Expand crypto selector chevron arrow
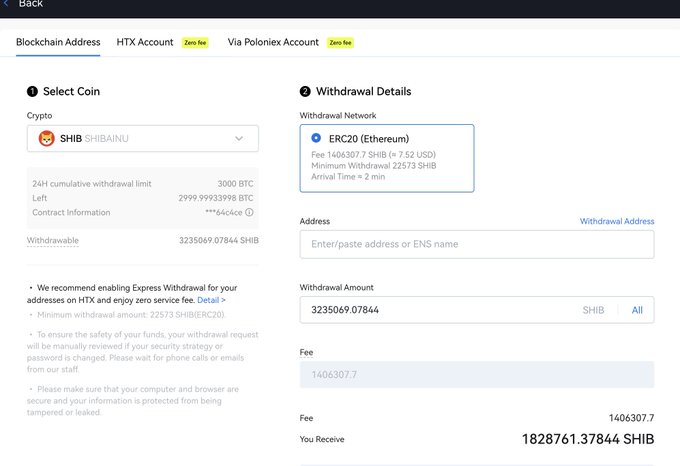680x466 pixels. coord(239,139)
